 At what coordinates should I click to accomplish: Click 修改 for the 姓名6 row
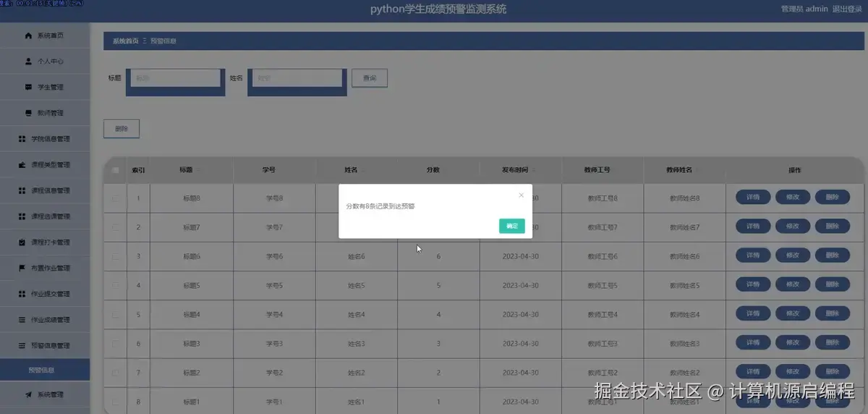[793, 255]
